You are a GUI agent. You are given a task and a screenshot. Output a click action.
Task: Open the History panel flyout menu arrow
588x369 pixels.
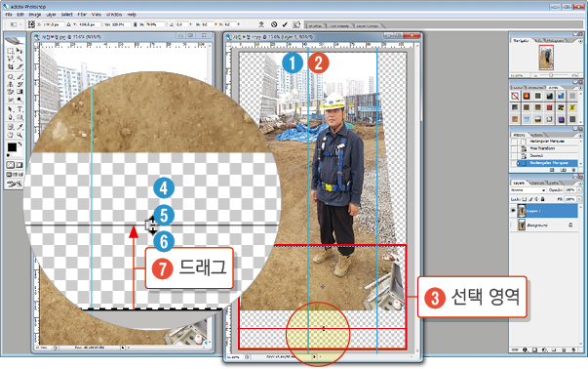[x=580, y=135]
